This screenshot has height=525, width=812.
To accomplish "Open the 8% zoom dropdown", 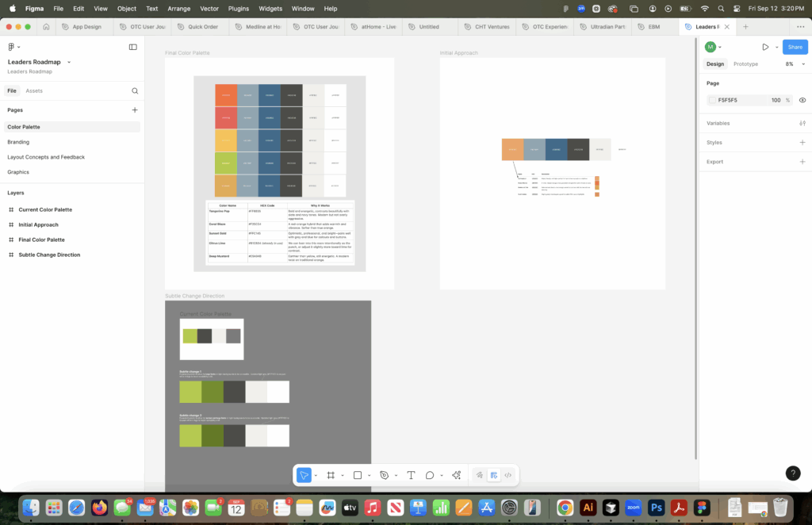I will tap(792, 64).
